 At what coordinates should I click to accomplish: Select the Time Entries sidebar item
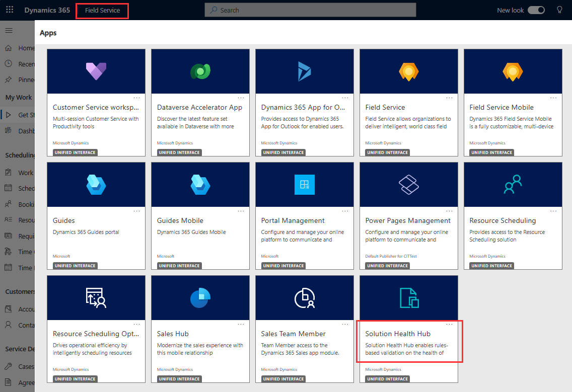point(18,268)
